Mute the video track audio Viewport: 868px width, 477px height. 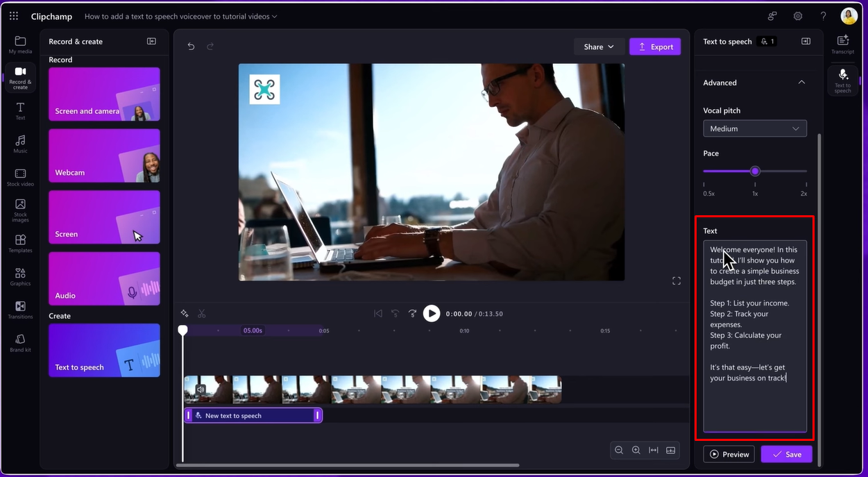pos(200,388)
